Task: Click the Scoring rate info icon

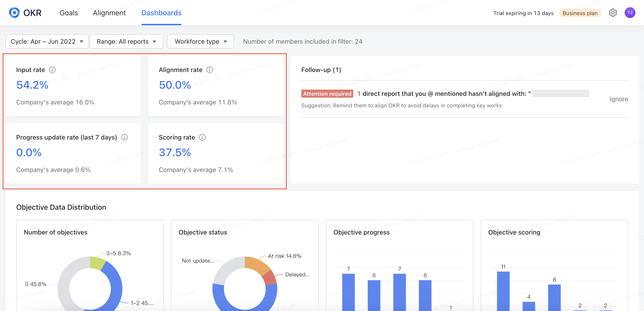Action: 202,137
